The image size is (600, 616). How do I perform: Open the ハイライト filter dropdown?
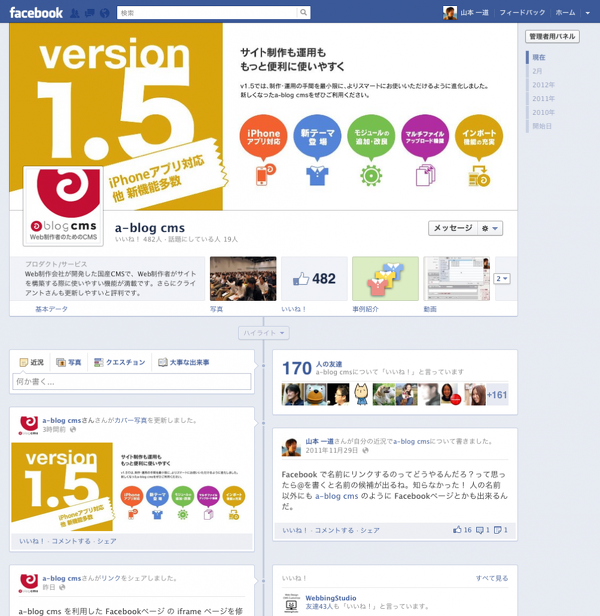(264, 333)
